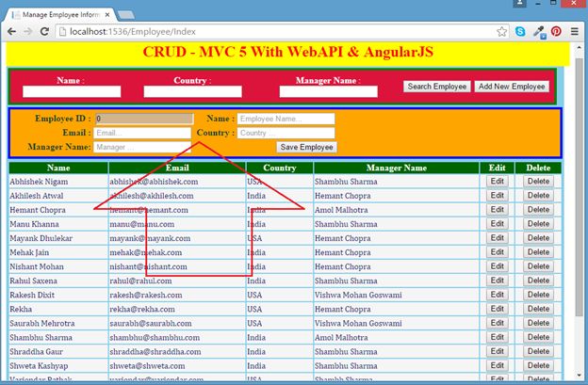Delete Nishant Mohan's record
The height and width of the screenshot is (385, 588).
(x=538, y=266)
